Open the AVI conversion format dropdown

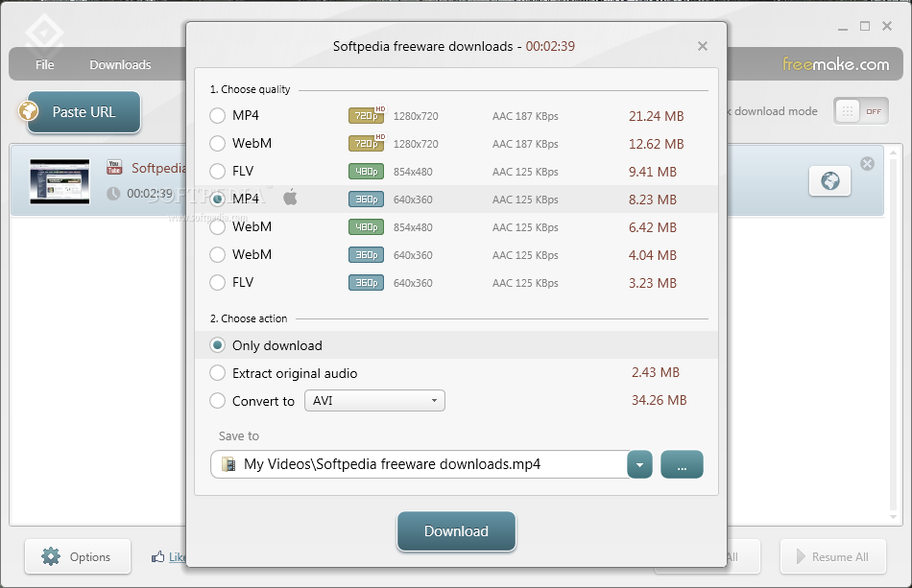click(374, 401)
